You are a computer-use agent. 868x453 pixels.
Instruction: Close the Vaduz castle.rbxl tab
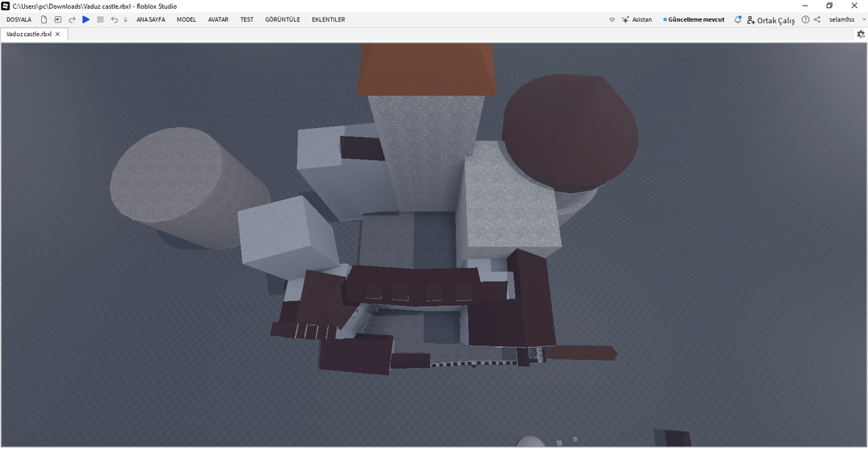pos(58,35)
